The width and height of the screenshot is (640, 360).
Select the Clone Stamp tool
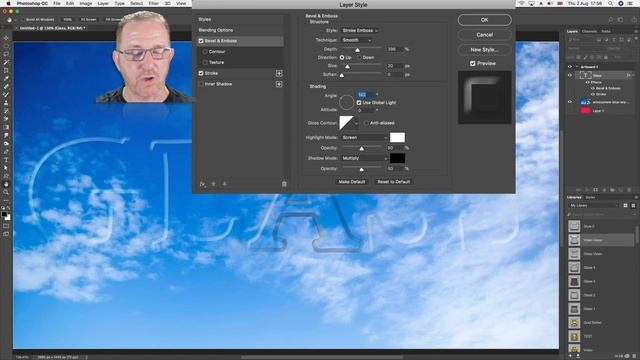click(6, 103)
